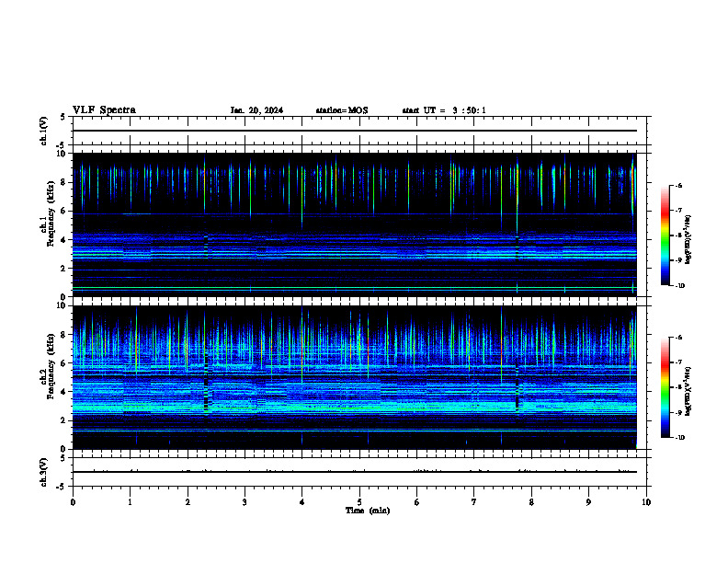Click the "10" tick at time axis end
728x563 pixels.
click(x=646, y=502)
